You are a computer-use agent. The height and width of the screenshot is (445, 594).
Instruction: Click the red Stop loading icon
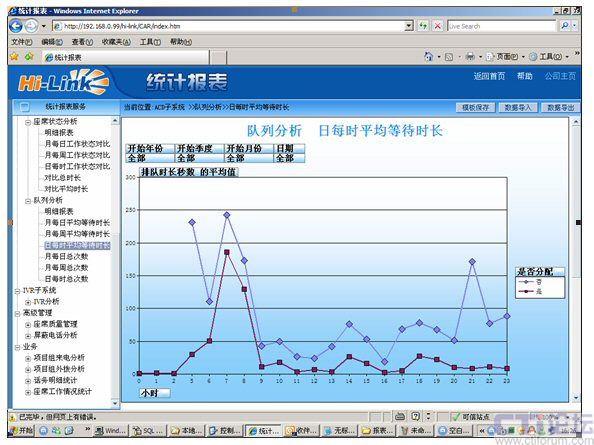438,26
